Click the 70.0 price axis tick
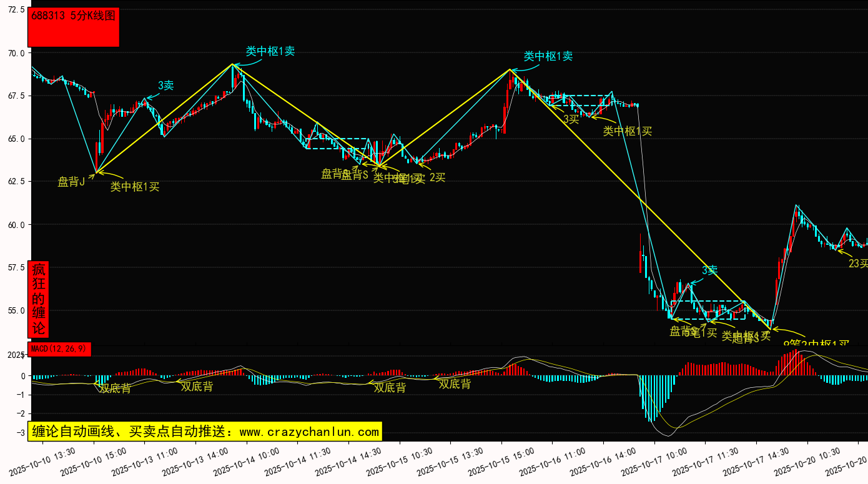The width and height of the screenshot is (868, 484). 16,53
